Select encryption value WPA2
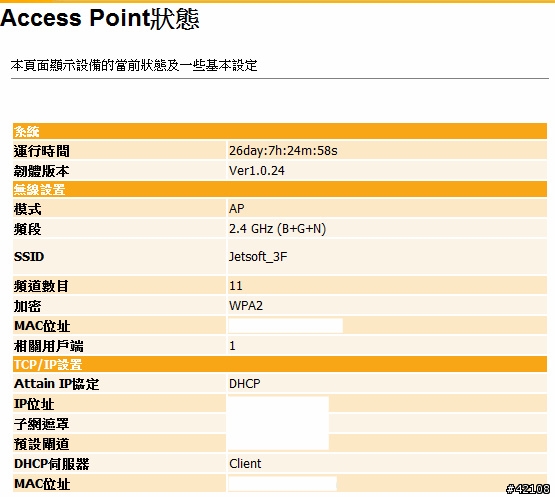The height and width of the screenshot is (497, 555). pyautogui.click(x=246, y=305)
